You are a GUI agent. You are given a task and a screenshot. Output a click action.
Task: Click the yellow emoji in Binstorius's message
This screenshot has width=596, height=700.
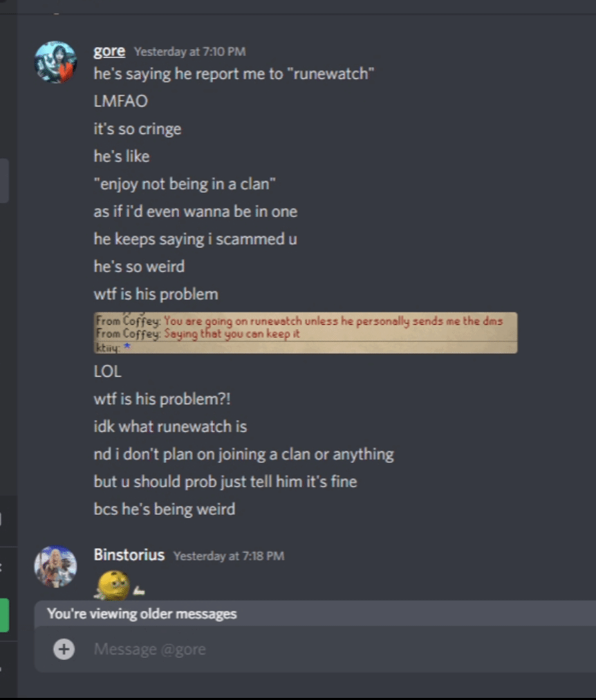tap(113, 585)
